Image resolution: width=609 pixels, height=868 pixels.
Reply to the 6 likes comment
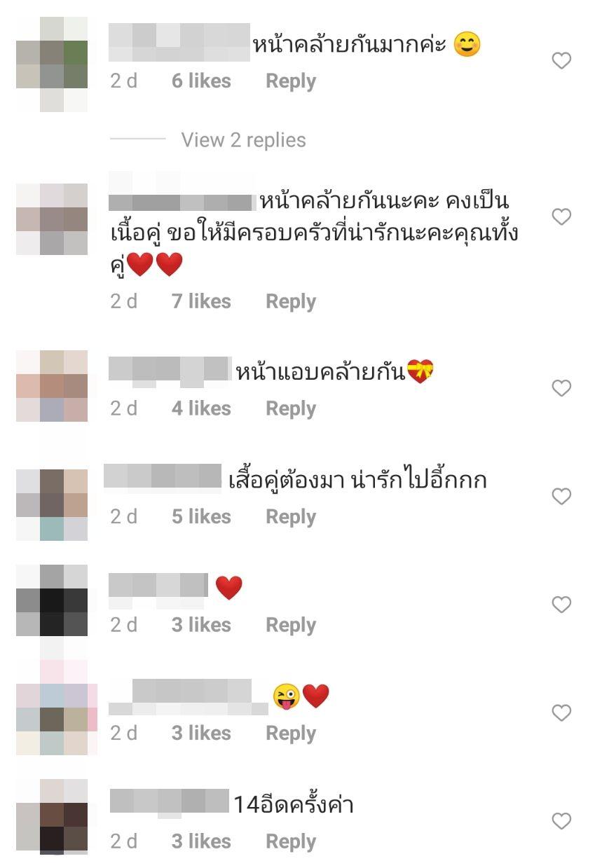[x=290, y=81]
